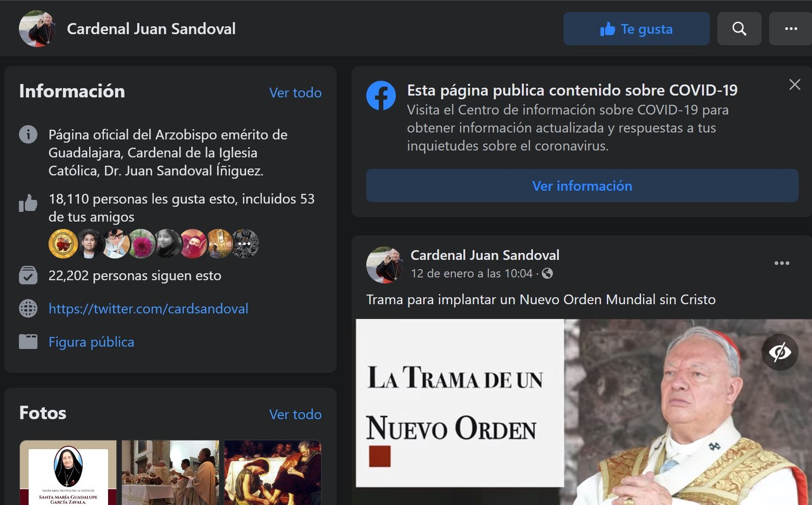Open the post options three-dot menu
Viewport: 812px width, 505px height.
pos(782,263)
